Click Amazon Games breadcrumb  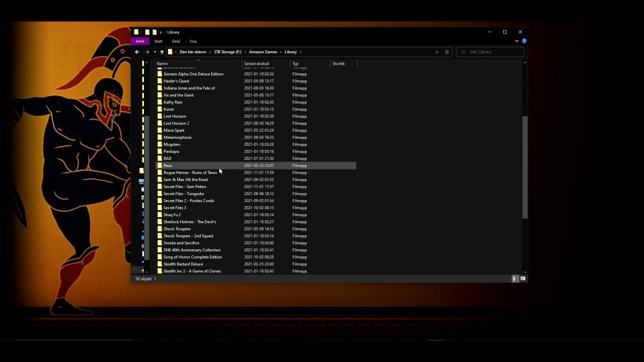pos(263,52)
